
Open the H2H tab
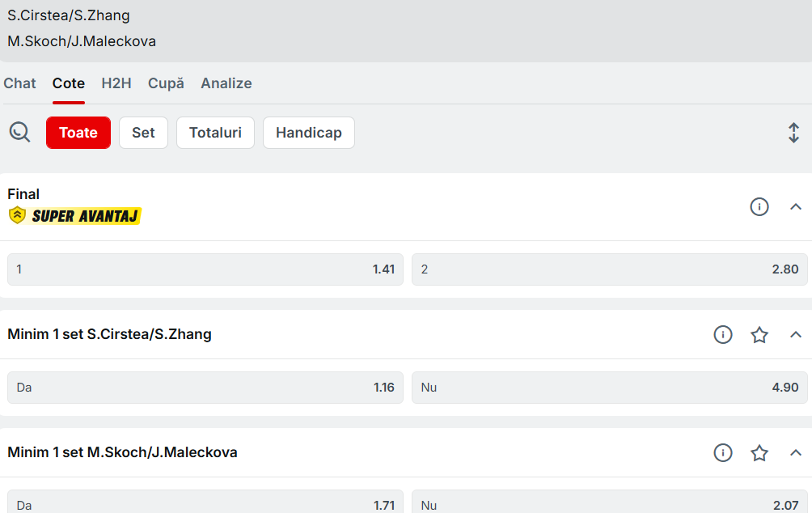point(116,83)
